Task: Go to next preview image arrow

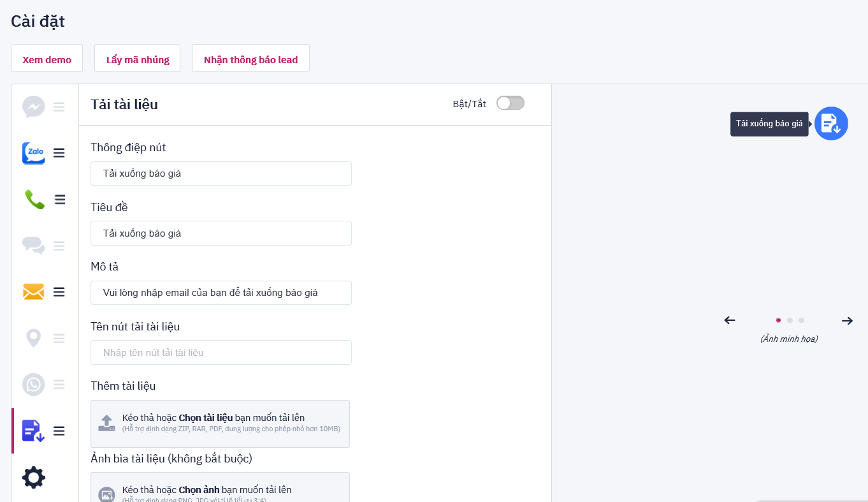Action: (847, 321)
